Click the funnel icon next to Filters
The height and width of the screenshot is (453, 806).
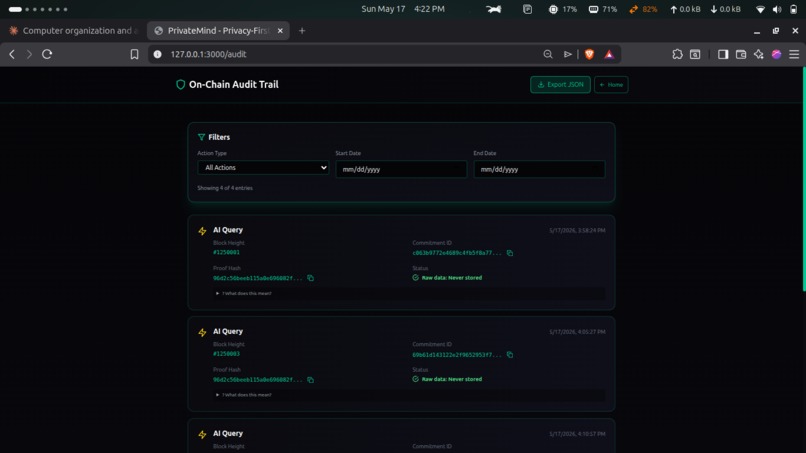202,137
